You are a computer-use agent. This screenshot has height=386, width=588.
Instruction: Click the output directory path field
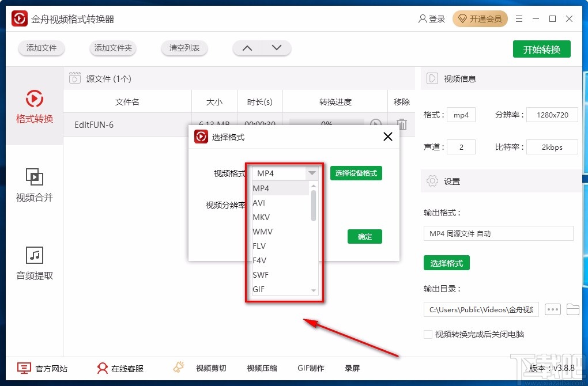tap(481, 309)
